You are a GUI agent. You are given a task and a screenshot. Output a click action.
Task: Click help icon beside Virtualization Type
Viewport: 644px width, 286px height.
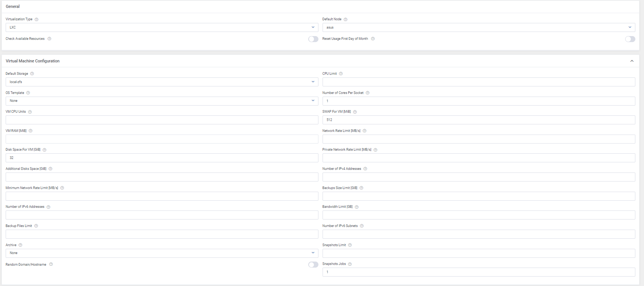click(x=37, y=20)
